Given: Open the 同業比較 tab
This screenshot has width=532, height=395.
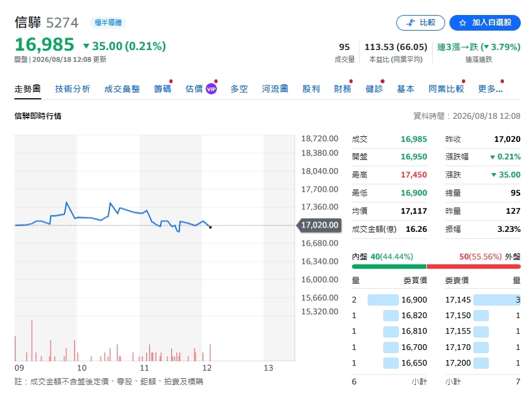Looking at the screenshot, I should [x=446, y=89].
